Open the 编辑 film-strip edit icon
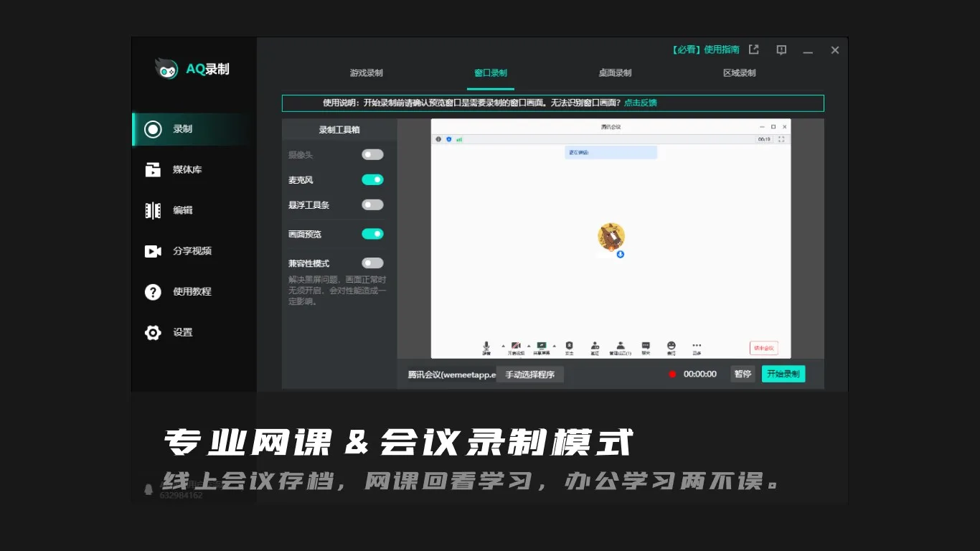Viewport: 980px width, 551px height. pyautogui.click(x=153, y=210)
